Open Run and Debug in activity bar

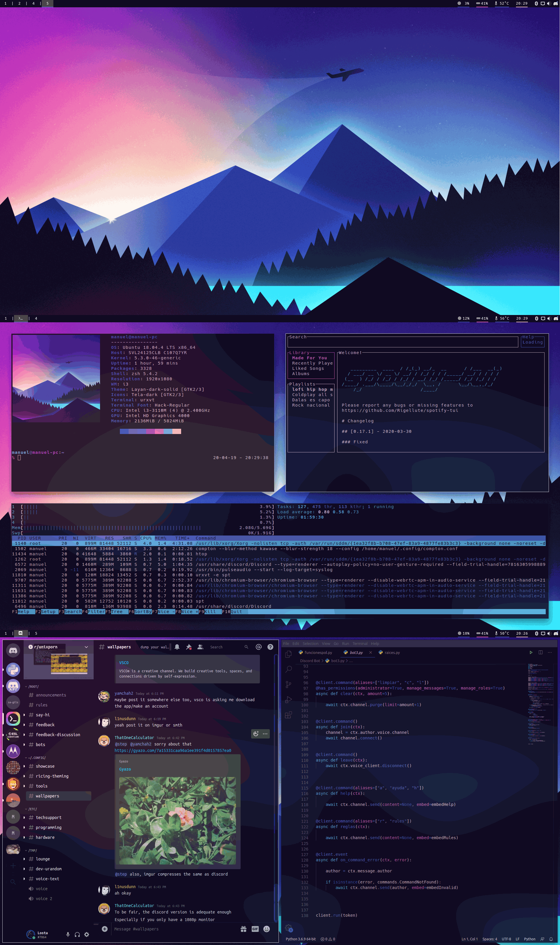click(x=289, y=699)
